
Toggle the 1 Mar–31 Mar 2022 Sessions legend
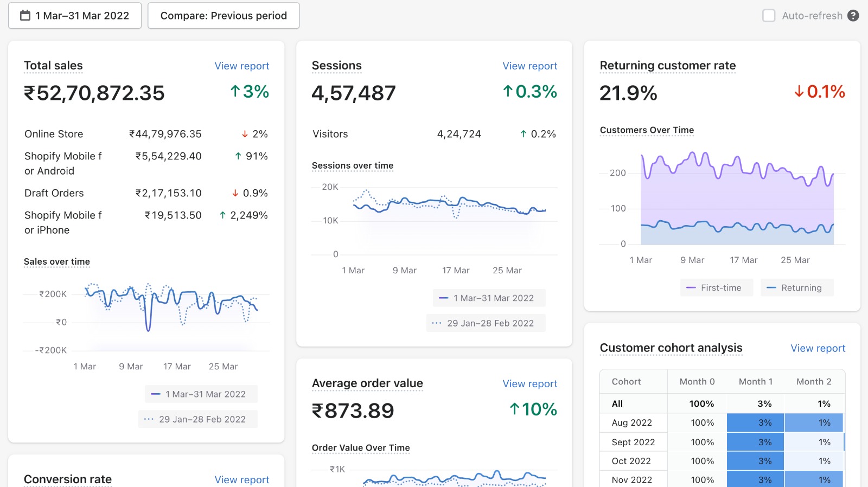tap(489, 298)
